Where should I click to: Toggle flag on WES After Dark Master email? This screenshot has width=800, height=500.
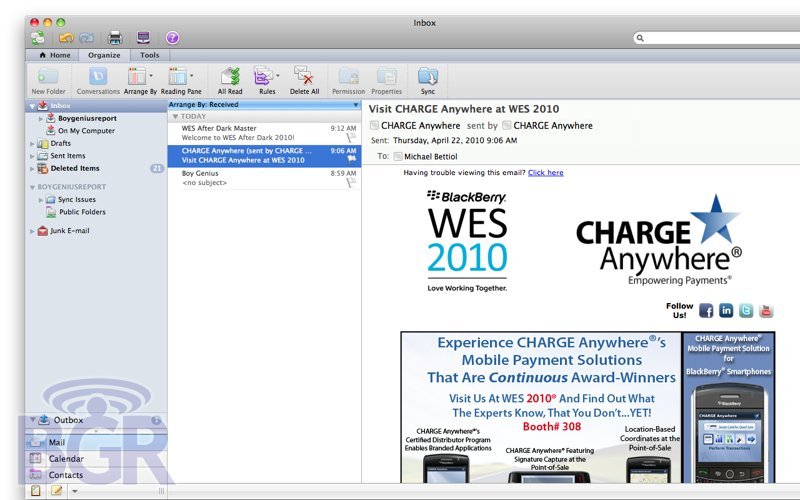pyautogui.click(x=350, y=138)
